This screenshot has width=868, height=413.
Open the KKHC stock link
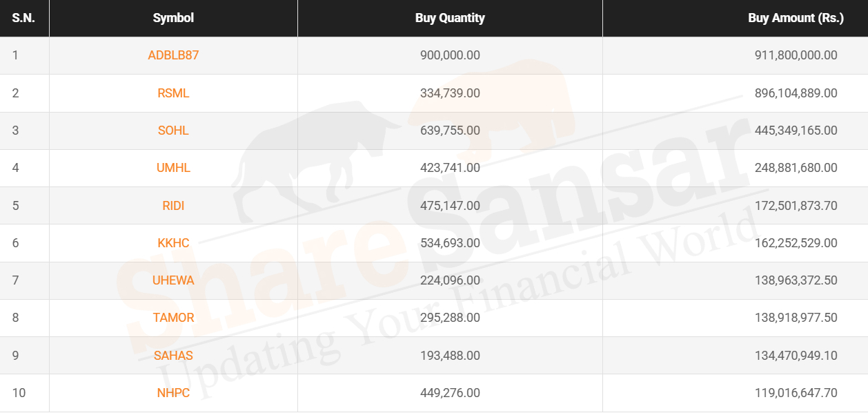point(173,243)
